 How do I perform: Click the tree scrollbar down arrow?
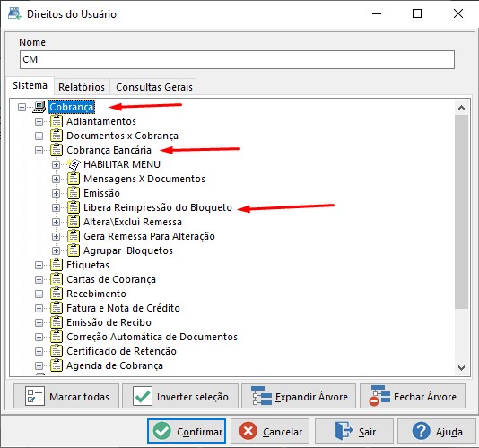click(x=462, y=367)
